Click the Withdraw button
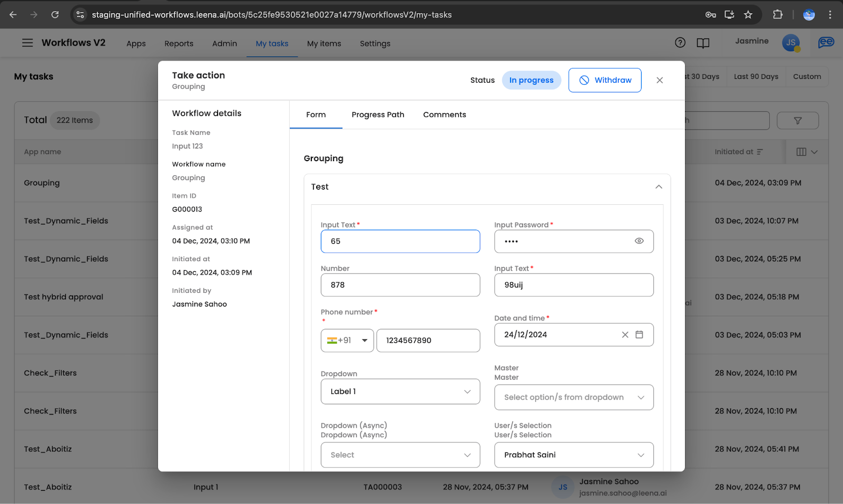The image size is (843, 504). pos(605,80)
